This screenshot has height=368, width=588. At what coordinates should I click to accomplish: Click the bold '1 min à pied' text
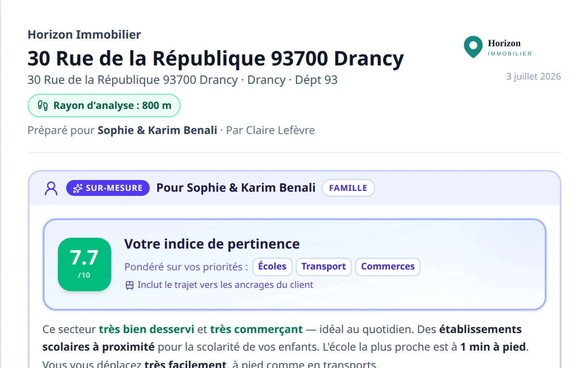(x=493, y=347)
